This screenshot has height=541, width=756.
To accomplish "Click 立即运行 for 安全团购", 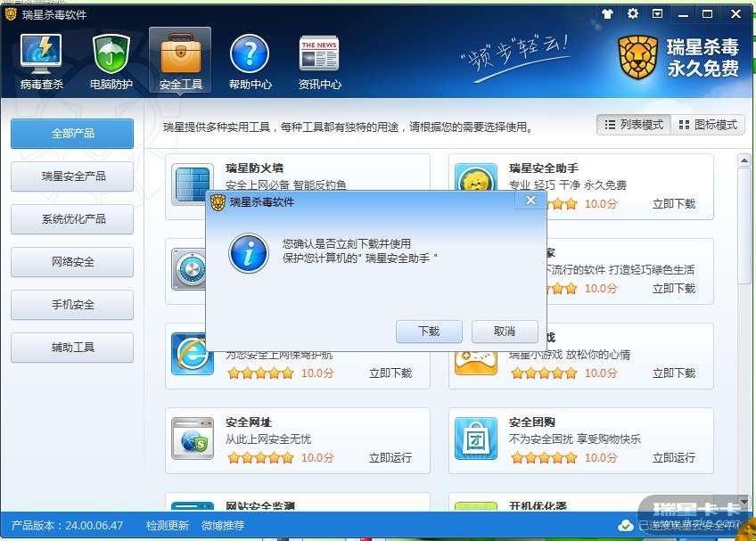I will click(674, 457).
